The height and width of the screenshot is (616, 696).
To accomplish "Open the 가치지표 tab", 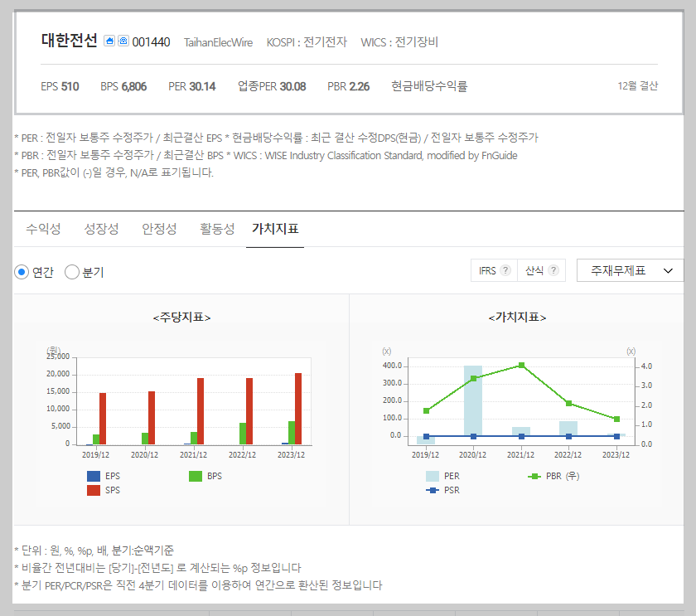I will click(274, 229).
